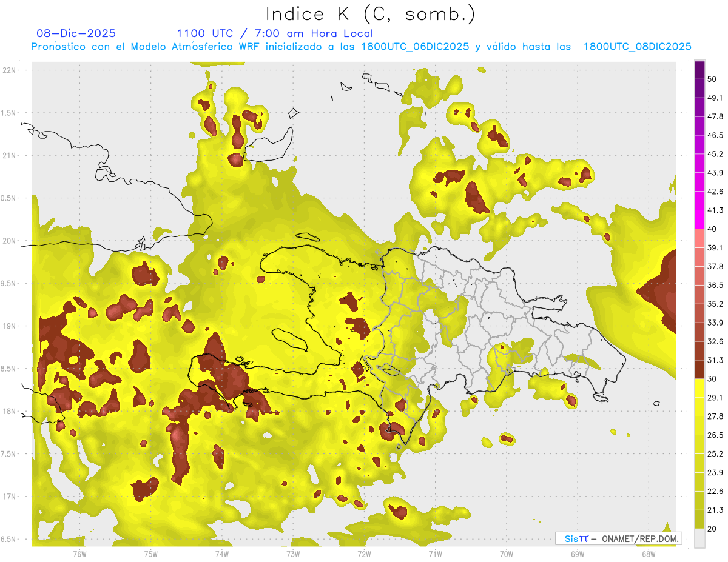Click the colorbar value "36.5"
The height and width of the screenshot is (562, 728).
715,285
